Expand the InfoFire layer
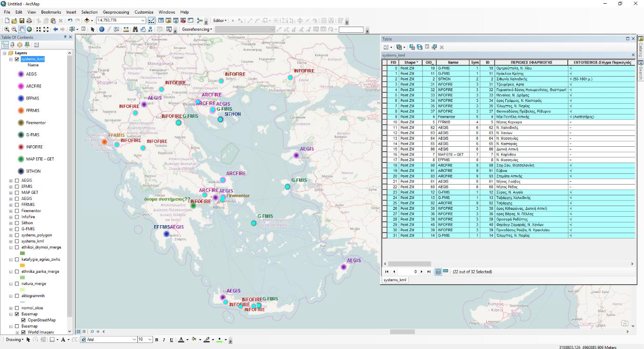644x349 pixels. [x=11, y=217]
